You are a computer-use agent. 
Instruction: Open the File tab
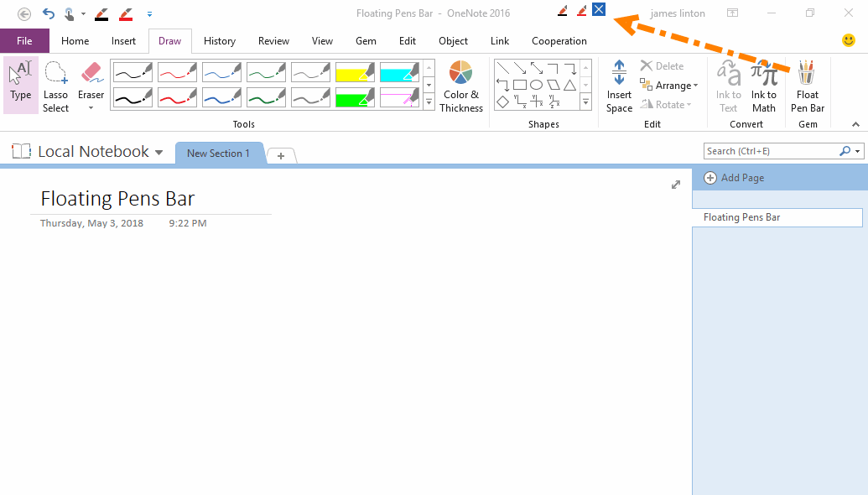coord(24,41)
